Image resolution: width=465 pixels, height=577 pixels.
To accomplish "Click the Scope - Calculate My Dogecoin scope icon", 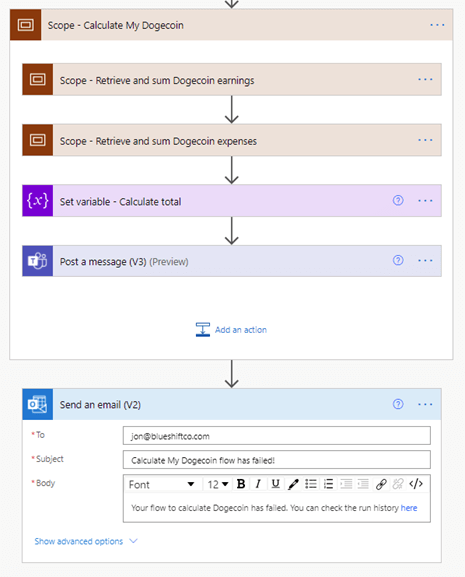I will (x=25, y=25).
